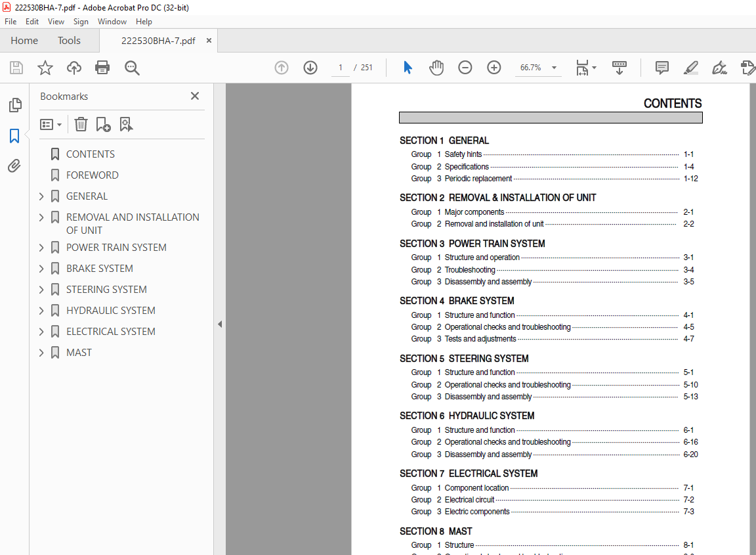Open the Edit menu
The height and width of the screenshot is (555, 756).
click(x=32, y=22)
